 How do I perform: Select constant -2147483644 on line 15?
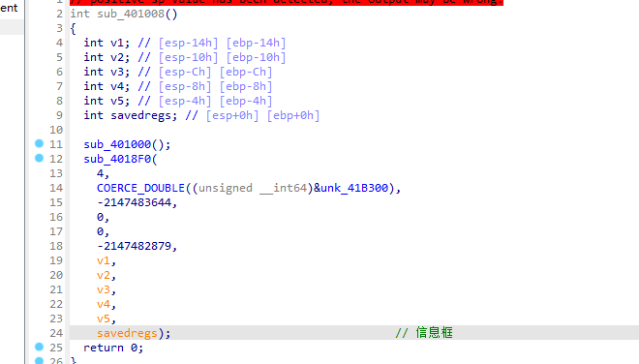(x=134, y=202)
